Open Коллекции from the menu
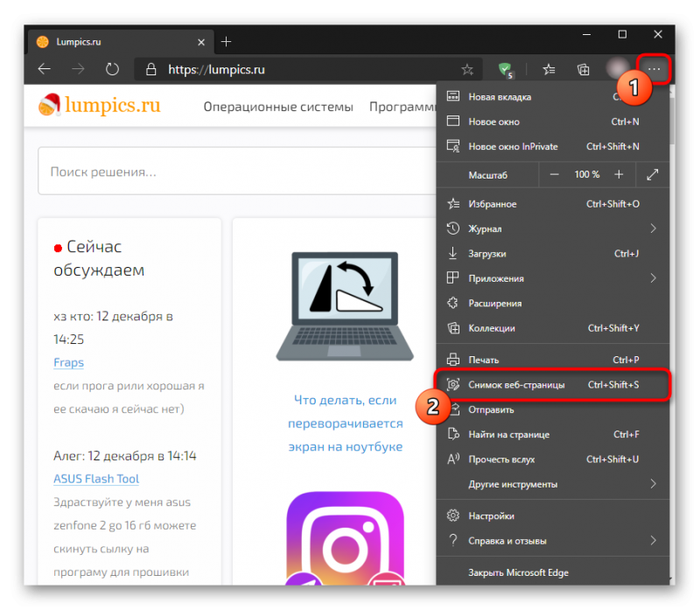Image resolution: width=700 pixels, height=610 pixels. click(553, 328)
